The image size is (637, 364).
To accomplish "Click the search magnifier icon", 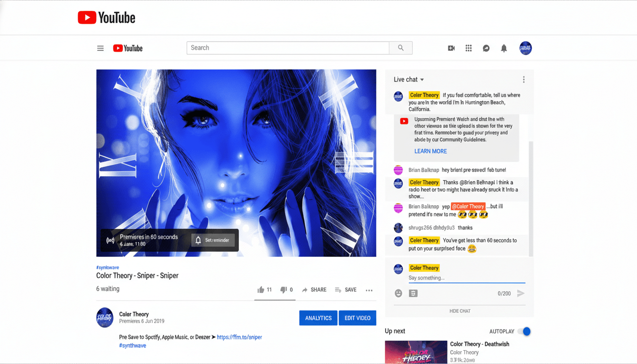I will [400, 48].
